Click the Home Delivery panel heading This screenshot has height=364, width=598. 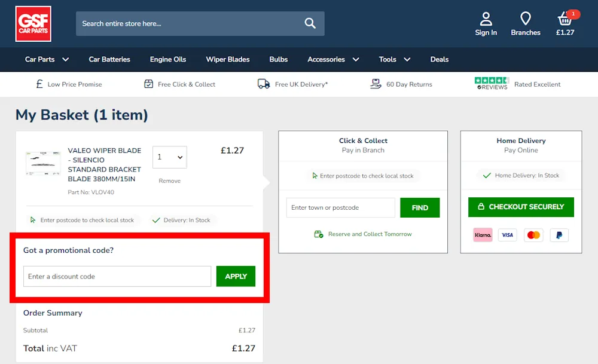[x=521, y=140]
